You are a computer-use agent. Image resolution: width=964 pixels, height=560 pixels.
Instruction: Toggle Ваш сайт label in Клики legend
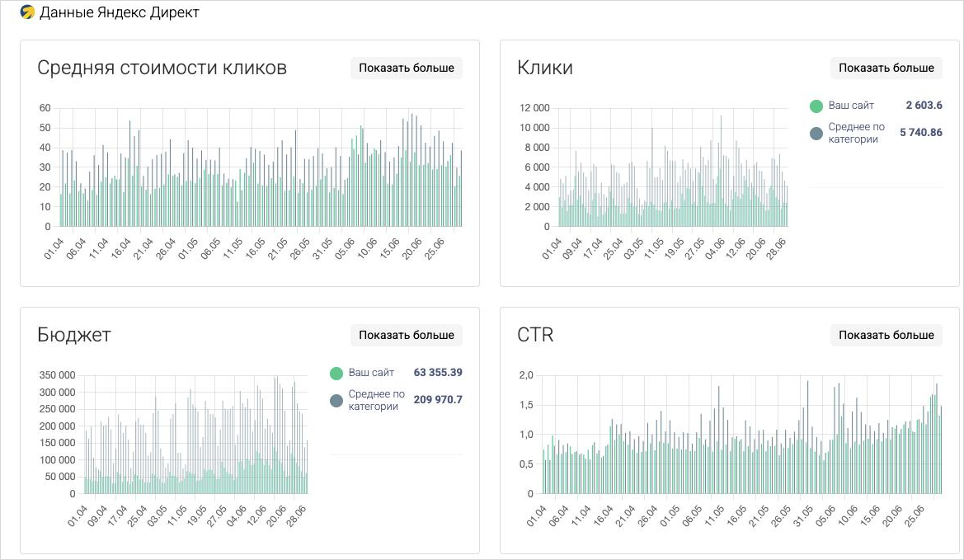point(851,106)
